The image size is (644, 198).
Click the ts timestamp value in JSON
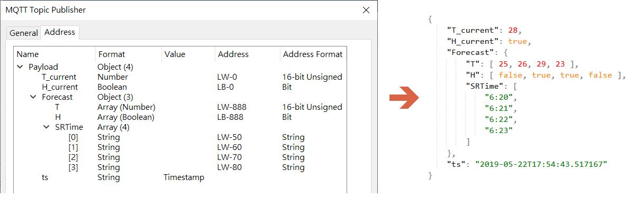coord(541,164)
